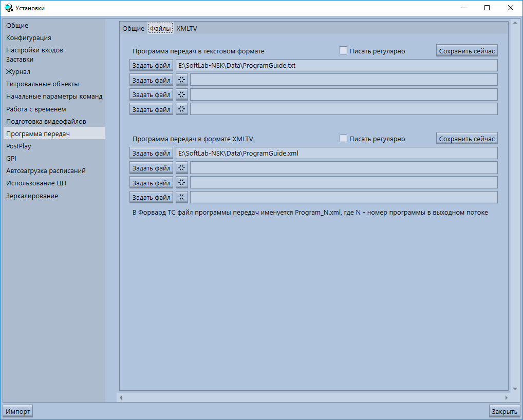Switch to the Общие tab
Screen dimensions: 523x420
(x=133, y=28)
